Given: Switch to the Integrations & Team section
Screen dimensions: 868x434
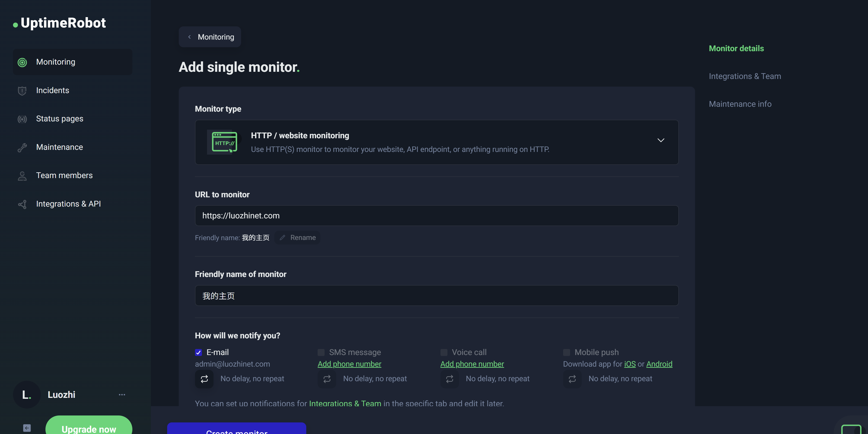Looking at the screenshot, I should [x=745, y=76].
